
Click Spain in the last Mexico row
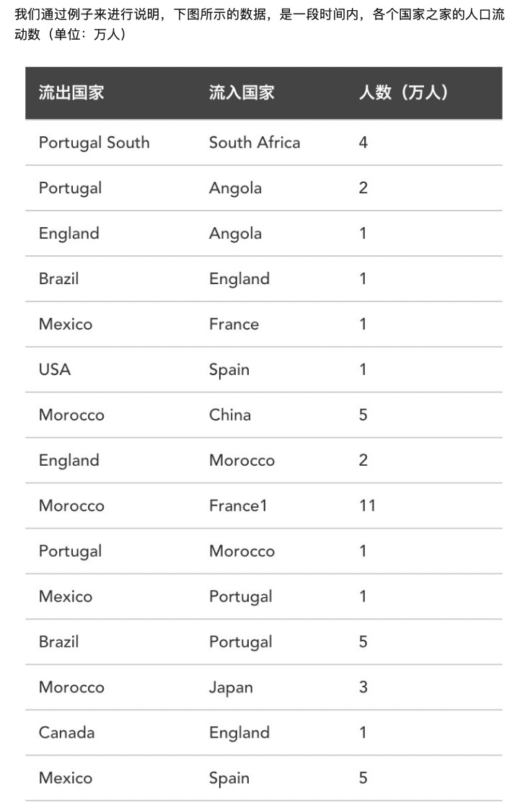[229, 779]
